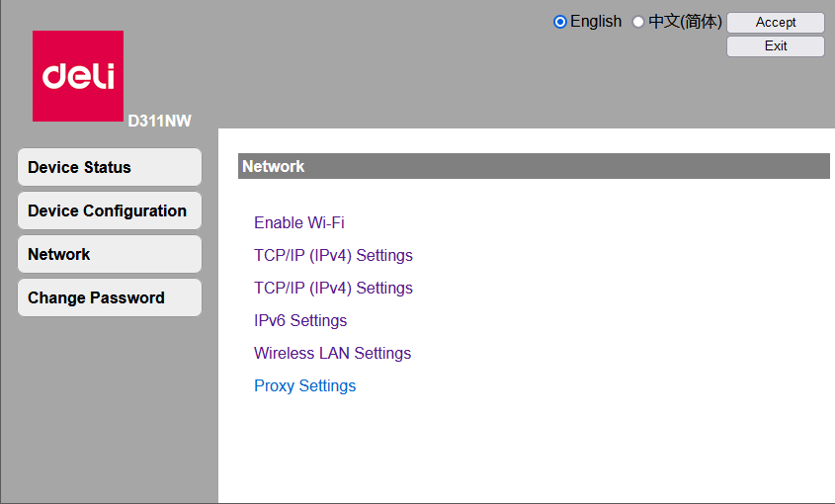This screenshot has width=835, height=504.
Task: Click the deli logo
Action: 78,76
